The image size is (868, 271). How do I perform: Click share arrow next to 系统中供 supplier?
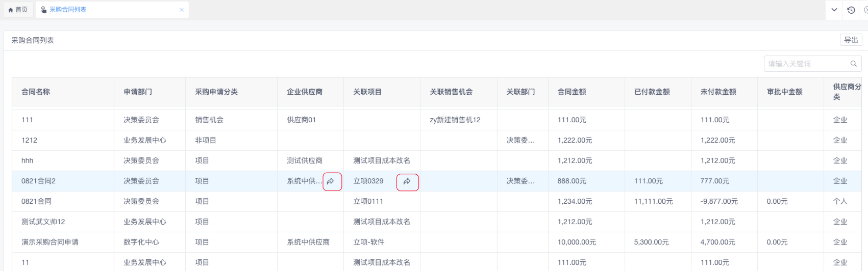(331, 181)
